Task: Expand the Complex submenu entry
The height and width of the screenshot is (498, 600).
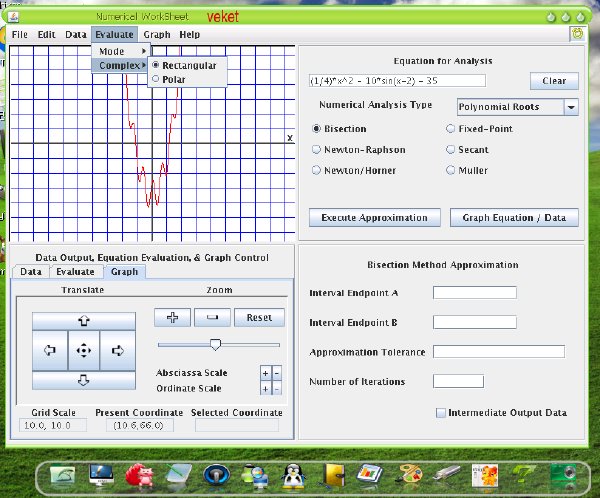Action: point(121,65)
